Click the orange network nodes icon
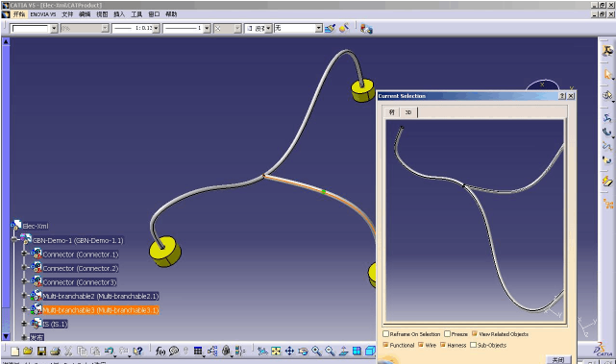616x364 pixels. (x=608, y=204)
